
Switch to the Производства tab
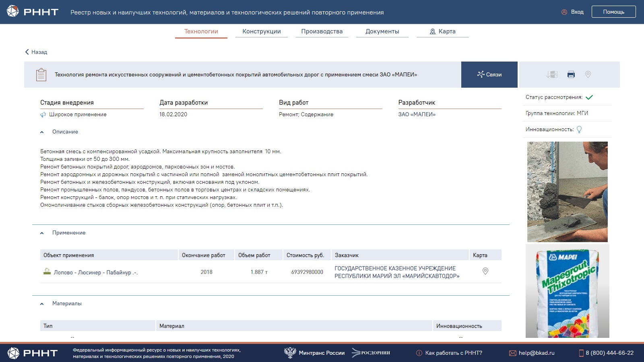[x=322, y=31]
